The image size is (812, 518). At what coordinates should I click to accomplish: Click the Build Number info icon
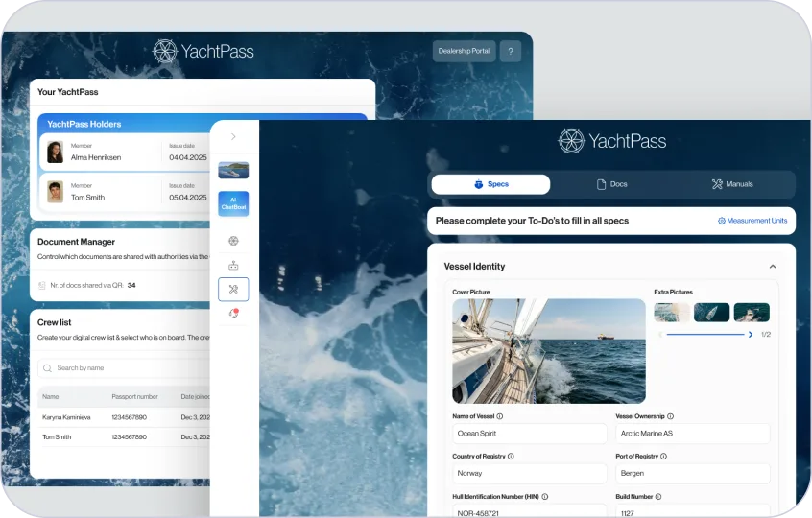(x=658, y=496)
